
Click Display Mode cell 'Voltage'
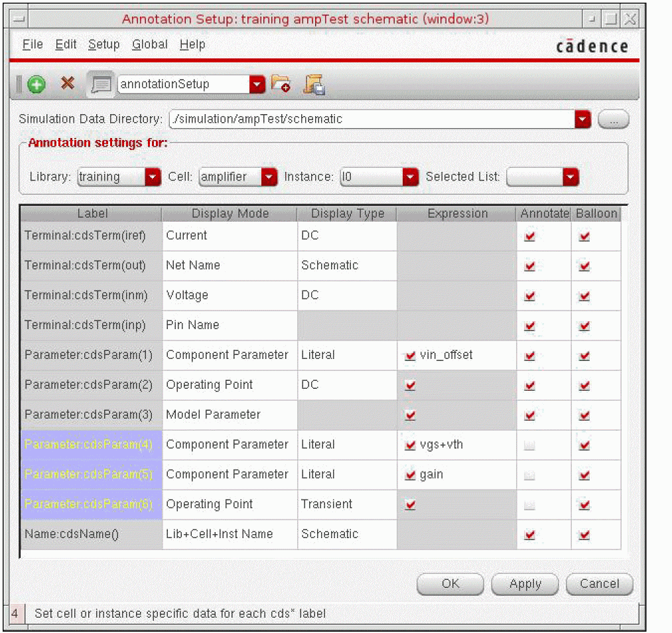(230, 296)
